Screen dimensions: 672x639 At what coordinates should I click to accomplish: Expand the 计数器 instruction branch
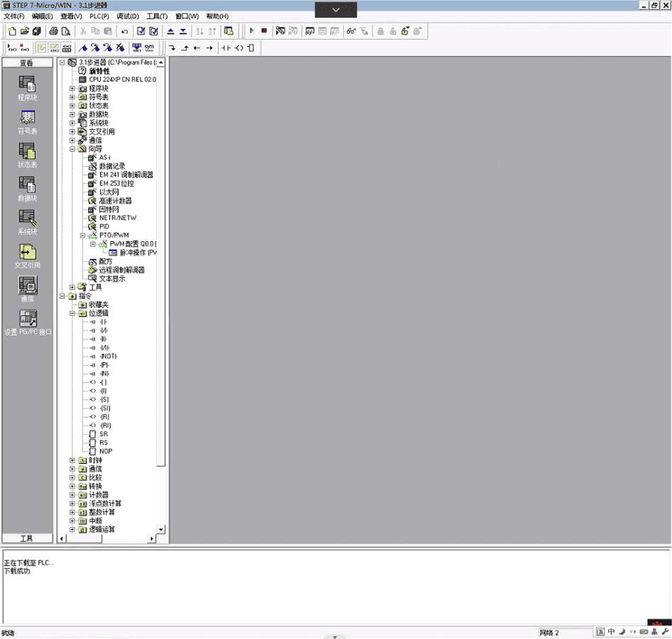pyautogui.click(x=71, y=494)
